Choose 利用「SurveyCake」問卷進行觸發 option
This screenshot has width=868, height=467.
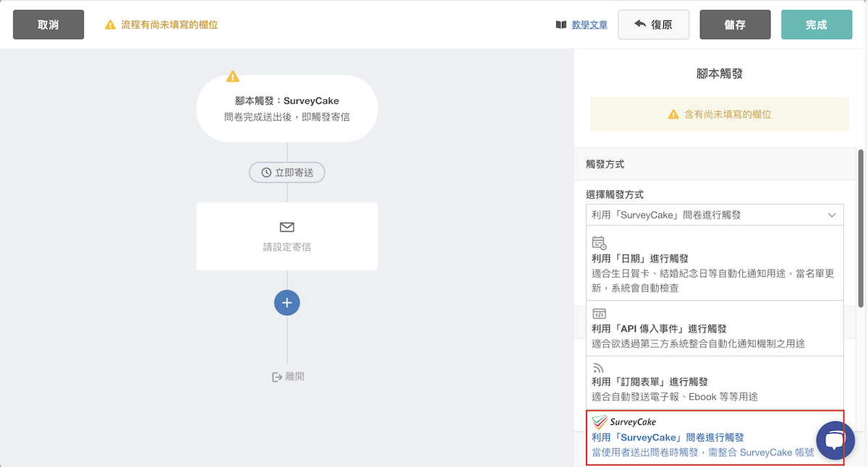pos(715,437)
